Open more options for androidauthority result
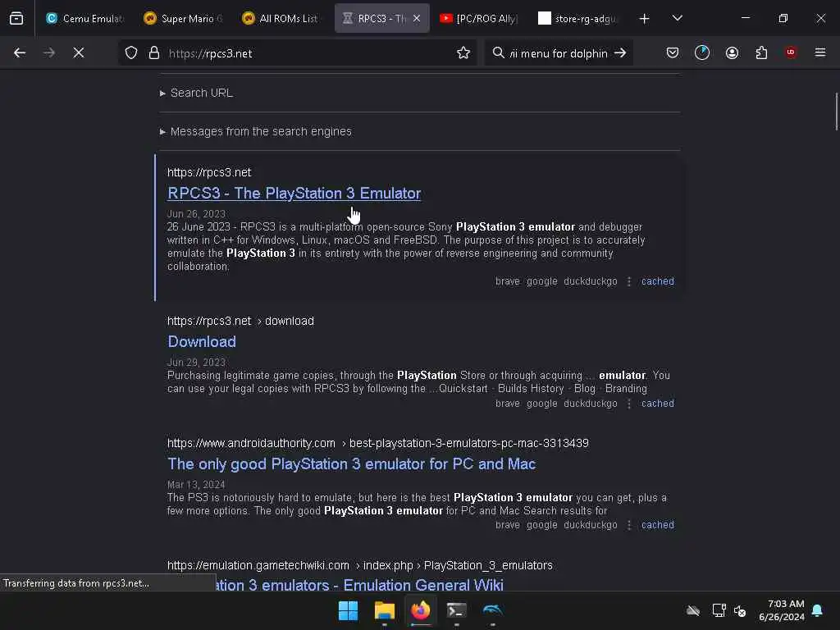The image size is (840, 630). pyautogui.click(x=629, y=525)
